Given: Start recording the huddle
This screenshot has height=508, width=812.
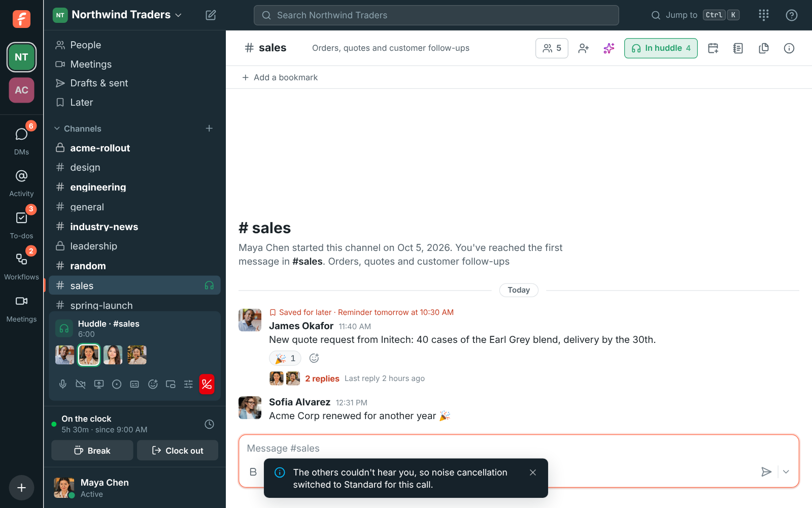Looking at the screenshot, I should pos(117,385).
